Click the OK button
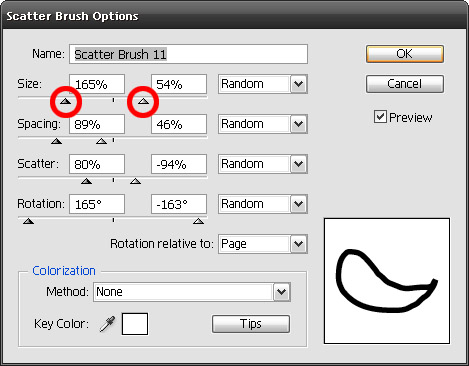Screen dimensions: 469x366 pos(405,54)
